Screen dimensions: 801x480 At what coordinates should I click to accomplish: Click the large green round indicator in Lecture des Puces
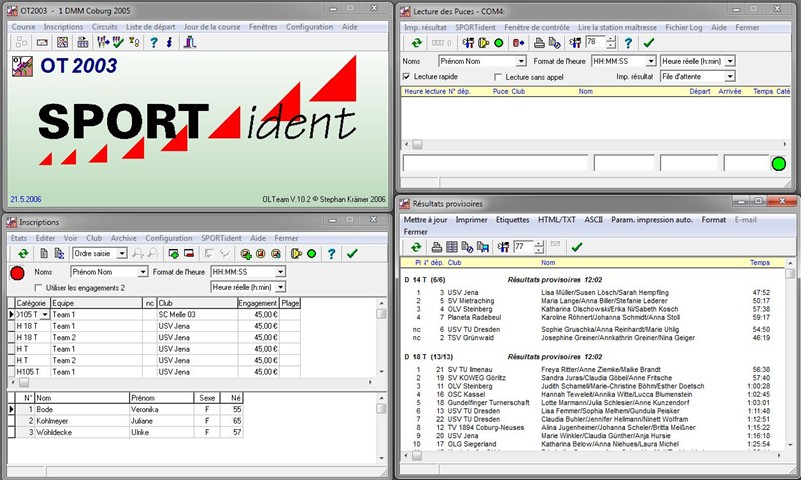click(x=779, y=164)
